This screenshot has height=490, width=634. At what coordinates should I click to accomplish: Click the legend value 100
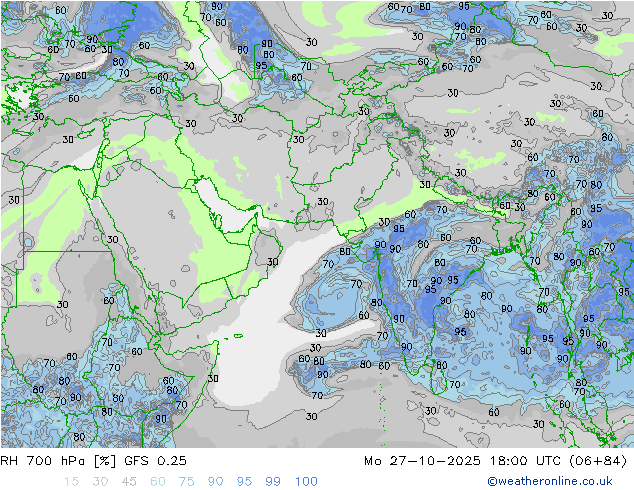click(x=306, y=482)
